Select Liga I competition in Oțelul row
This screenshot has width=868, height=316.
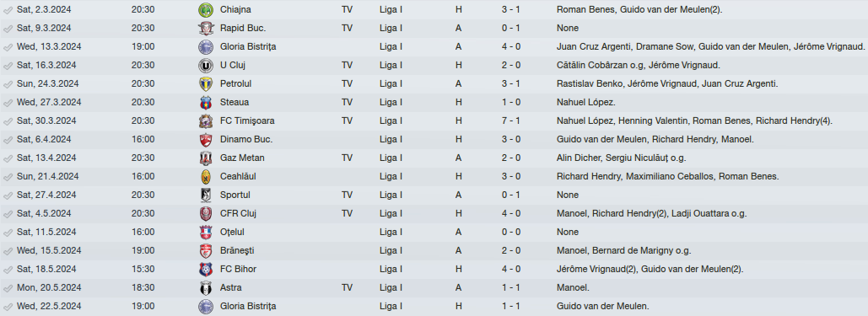391,232
